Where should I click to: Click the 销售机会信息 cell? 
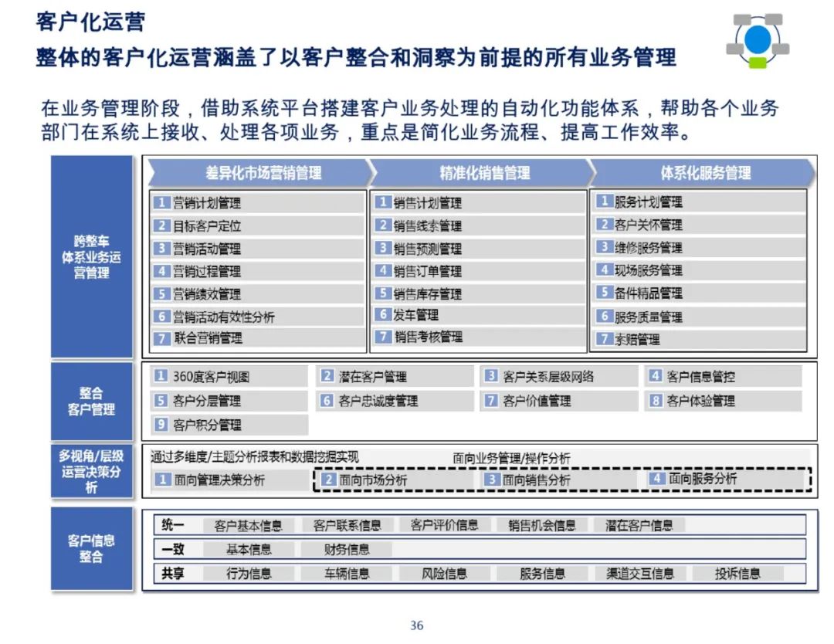point(542,525)
